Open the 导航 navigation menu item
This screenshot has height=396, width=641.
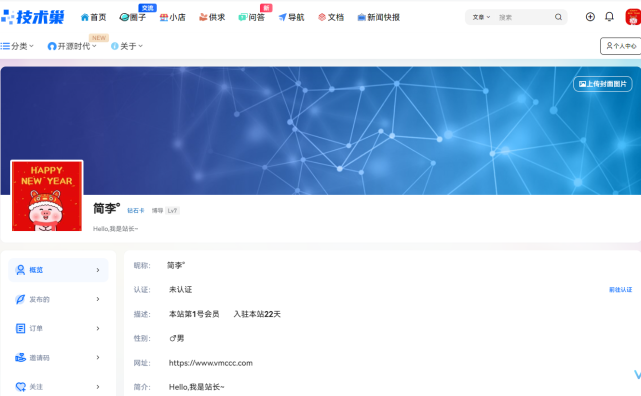(x=291, y=17)
